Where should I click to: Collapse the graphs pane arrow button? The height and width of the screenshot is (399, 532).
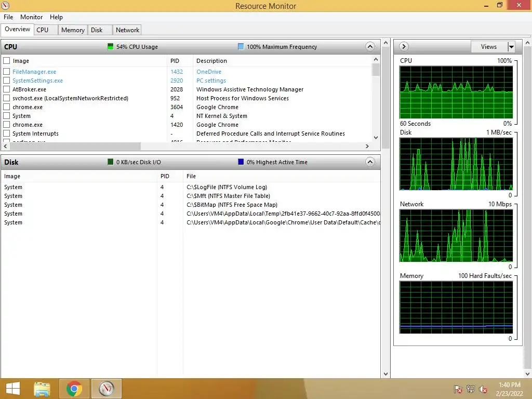pos(404,46)
